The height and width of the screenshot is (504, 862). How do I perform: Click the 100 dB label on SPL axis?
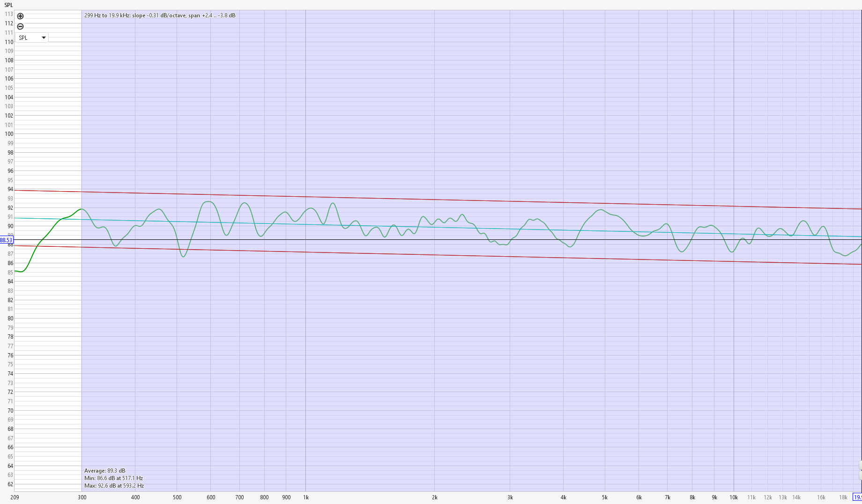pos(9,134)
